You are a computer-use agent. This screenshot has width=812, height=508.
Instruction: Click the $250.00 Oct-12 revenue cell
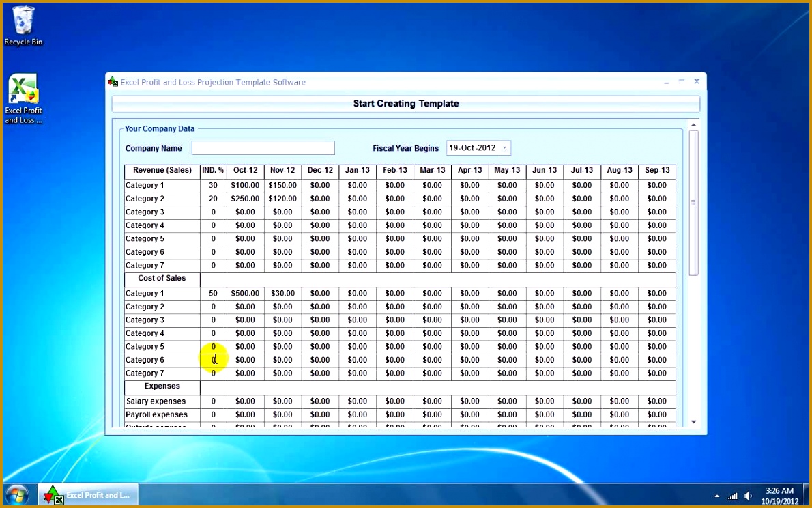pos(246,199)
